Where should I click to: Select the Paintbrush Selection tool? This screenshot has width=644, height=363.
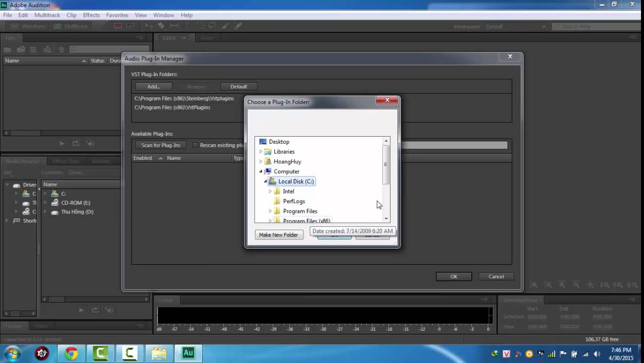[225, 26]
